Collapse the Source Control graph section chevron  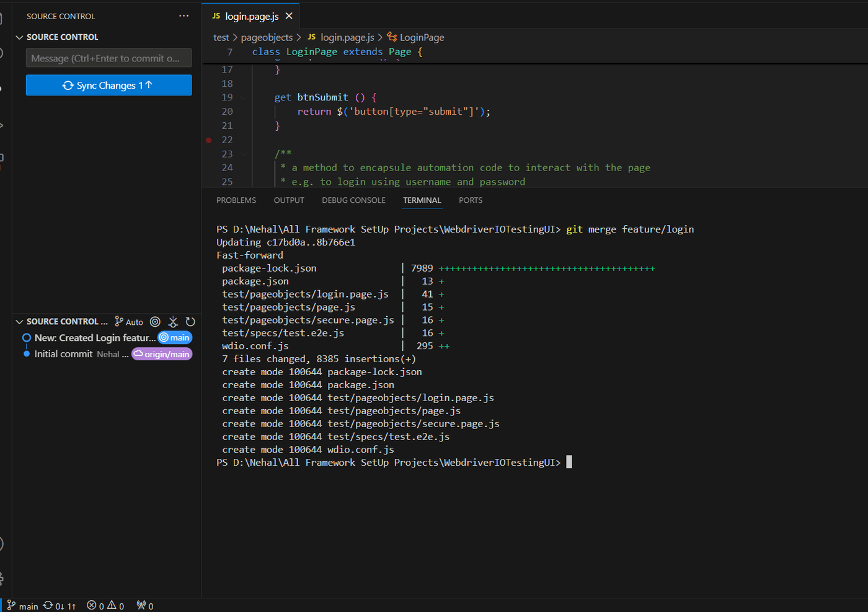point(19,322)
